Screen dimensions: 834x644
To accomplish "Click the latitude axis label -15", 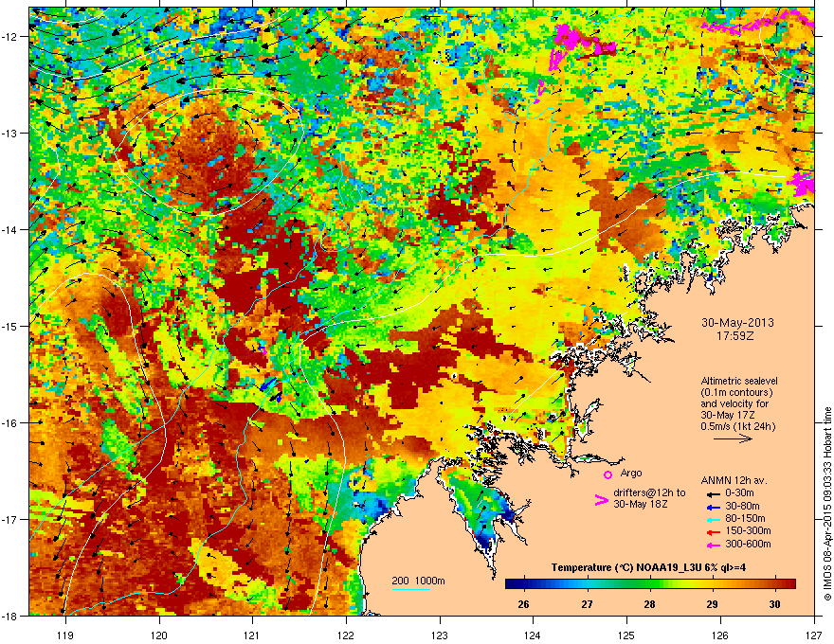I will click(x=9, y=326).
